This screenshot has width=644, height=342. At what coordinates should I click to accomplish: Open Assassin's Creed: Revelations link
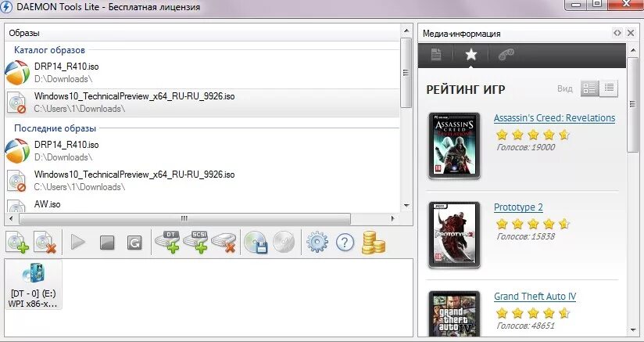[x=554, y=118]
